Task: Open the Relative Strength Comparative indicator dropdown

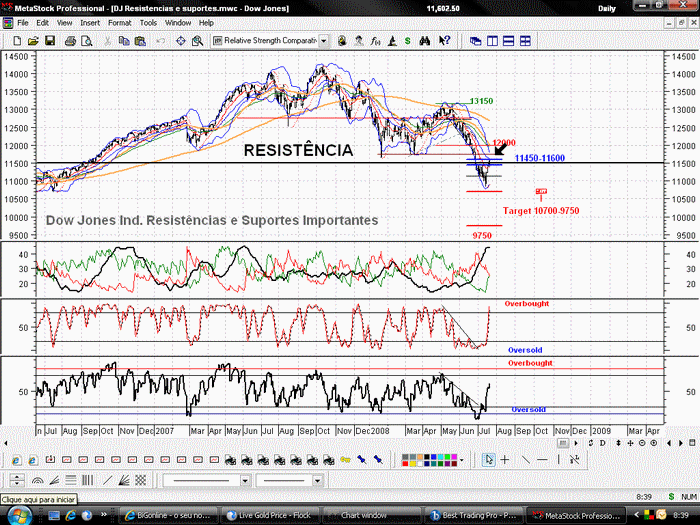Action: click(323, 41)
